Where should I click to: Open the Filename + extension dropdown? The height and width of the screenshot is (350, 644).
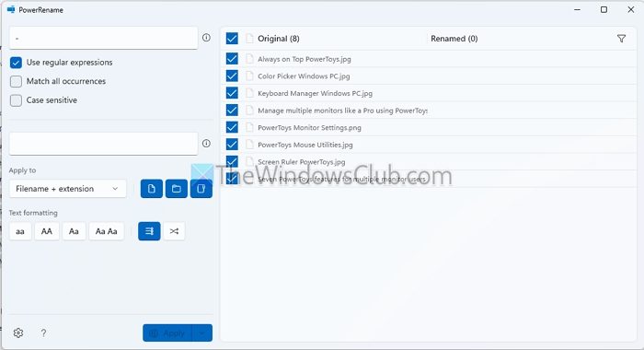(x=68, y=189)
